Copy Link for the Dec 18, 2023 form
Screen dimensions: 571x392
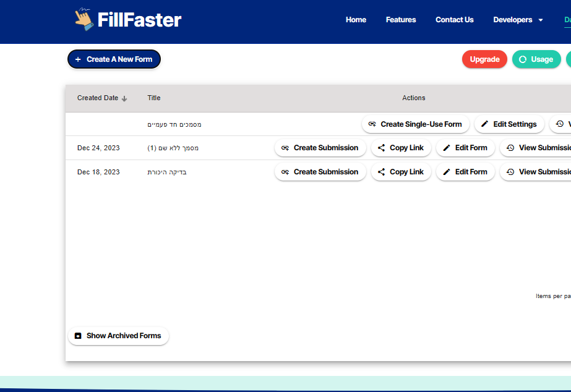(x=401, y=172)
